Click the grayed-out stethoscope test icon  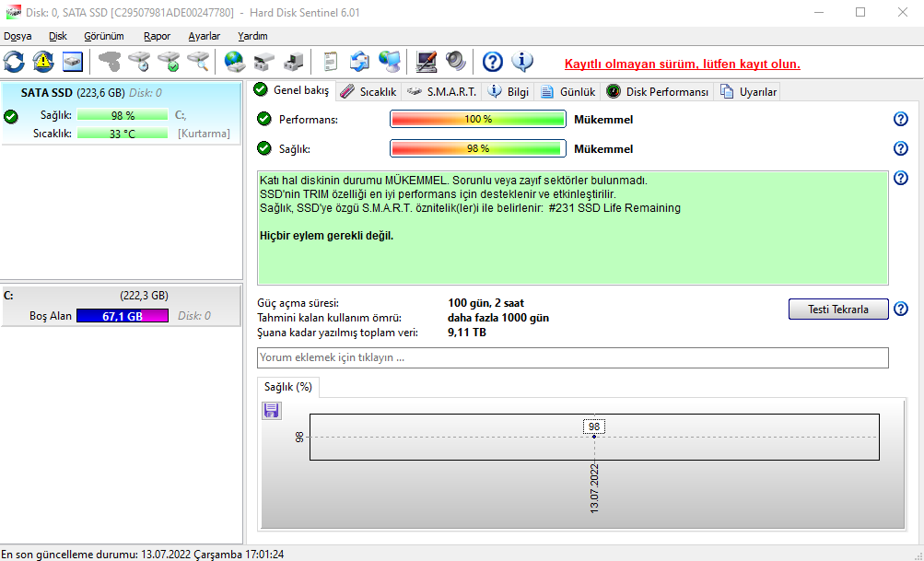(110, 62)
